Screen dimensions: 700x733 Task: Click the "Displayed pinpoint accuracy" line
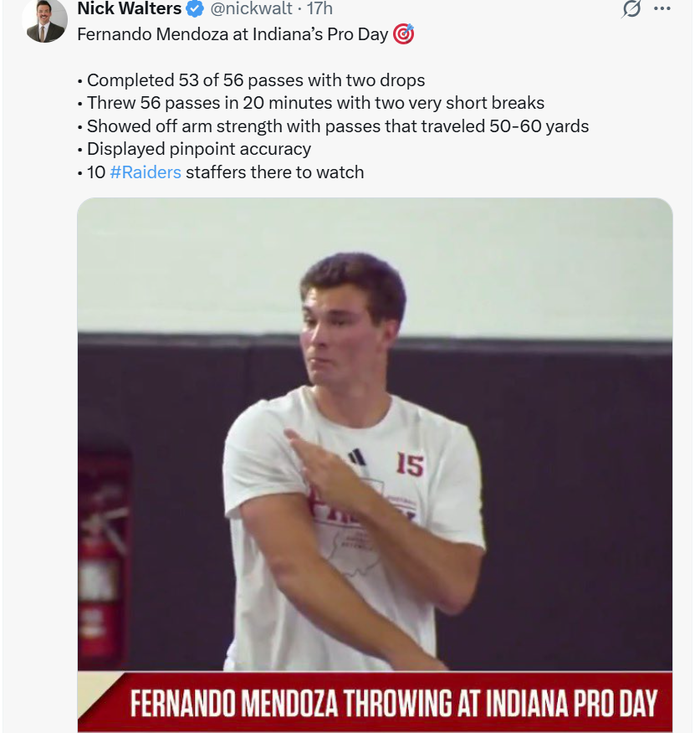pyautogui.click(x=199, y=149)
